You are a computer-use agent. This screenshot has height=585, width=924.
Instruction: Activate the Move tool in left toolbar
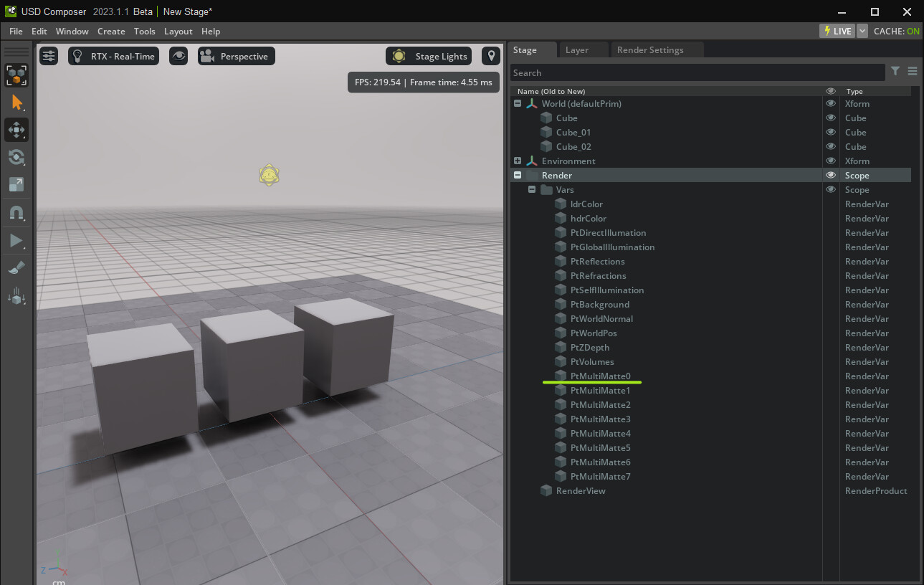(x=16, y=130)
